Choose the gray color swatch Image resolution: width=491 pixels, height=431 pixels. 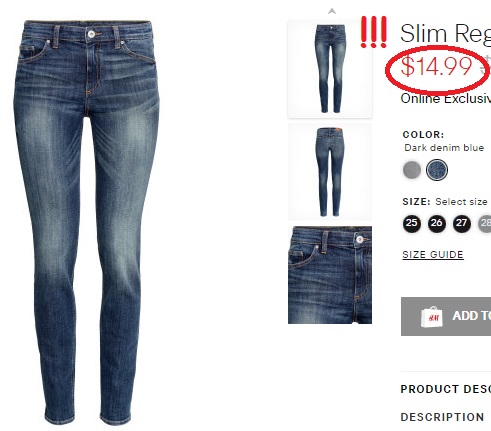(412, 170)
